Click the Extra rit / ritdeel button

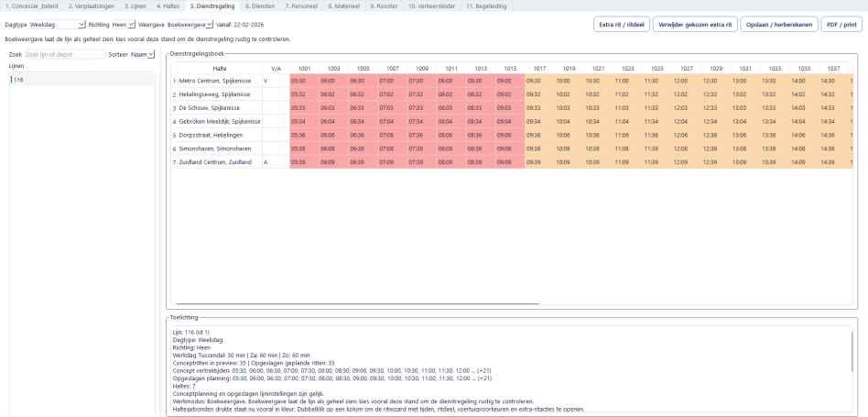(x=621, y=25)
